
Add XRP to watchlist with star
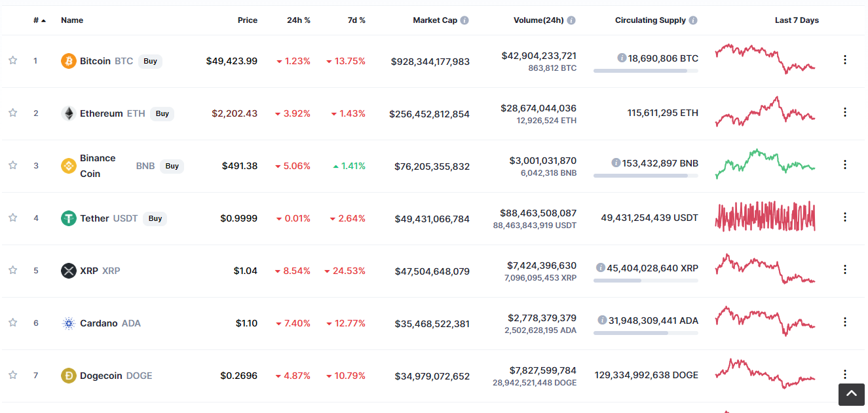[x=12, y=270]
